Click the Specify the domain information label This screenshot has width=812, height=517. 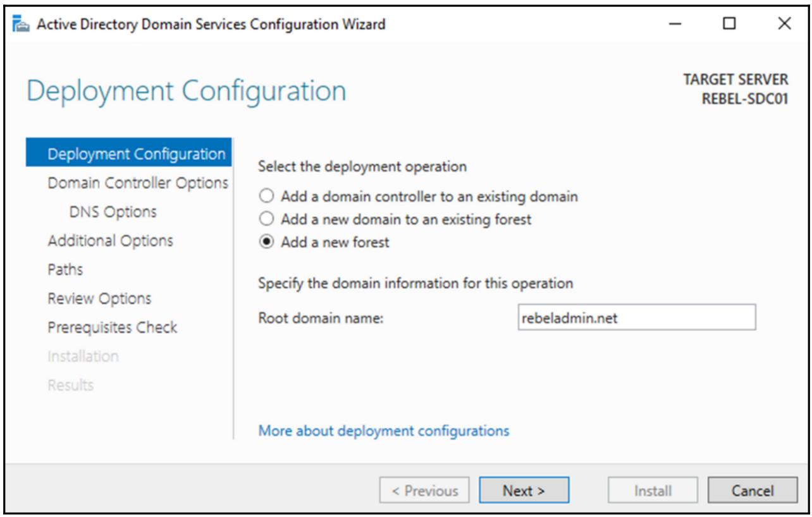point(415,283)
